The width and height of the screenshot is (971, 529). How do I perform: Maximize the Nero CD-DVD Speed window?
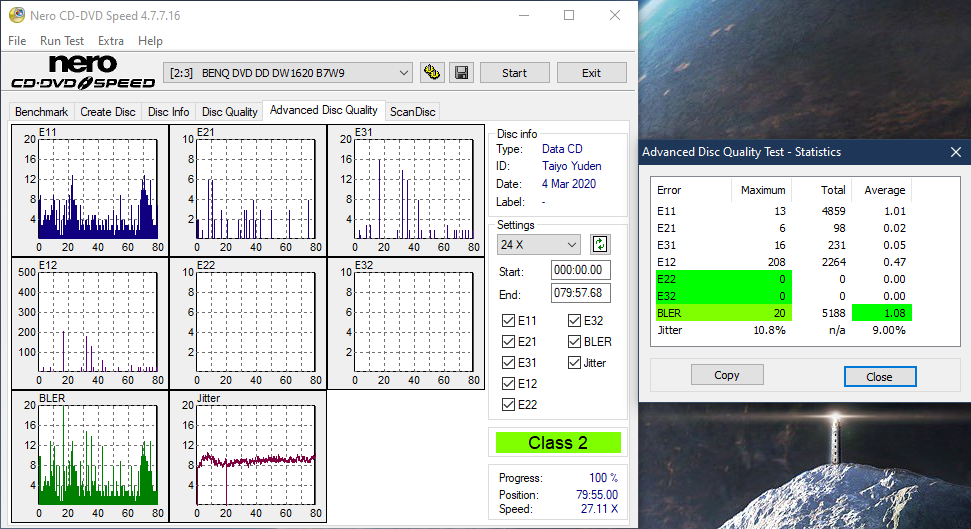pos(568,15)
